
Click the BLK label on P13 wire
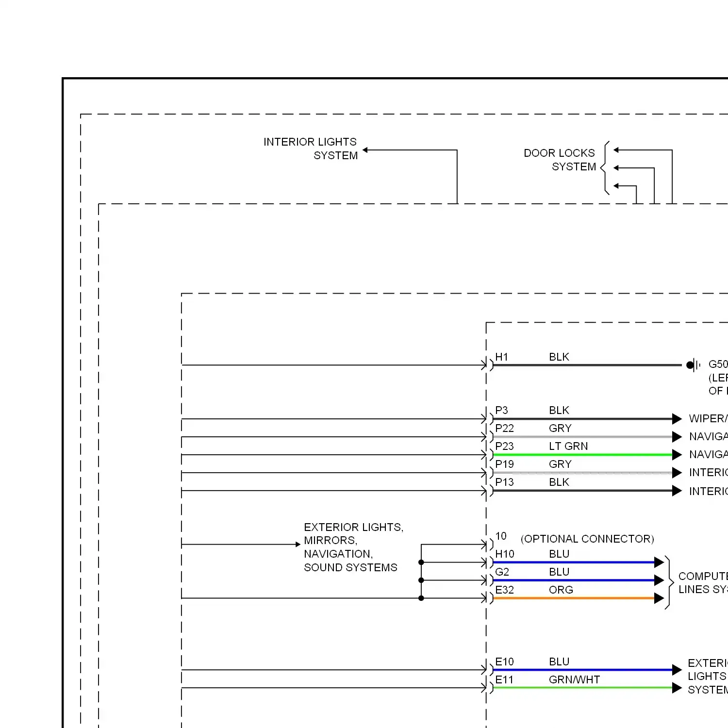[x=559, y=482]
